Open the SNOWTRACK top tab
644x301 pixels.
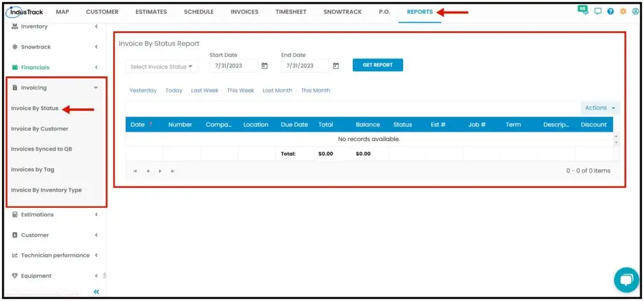point(343,12)
